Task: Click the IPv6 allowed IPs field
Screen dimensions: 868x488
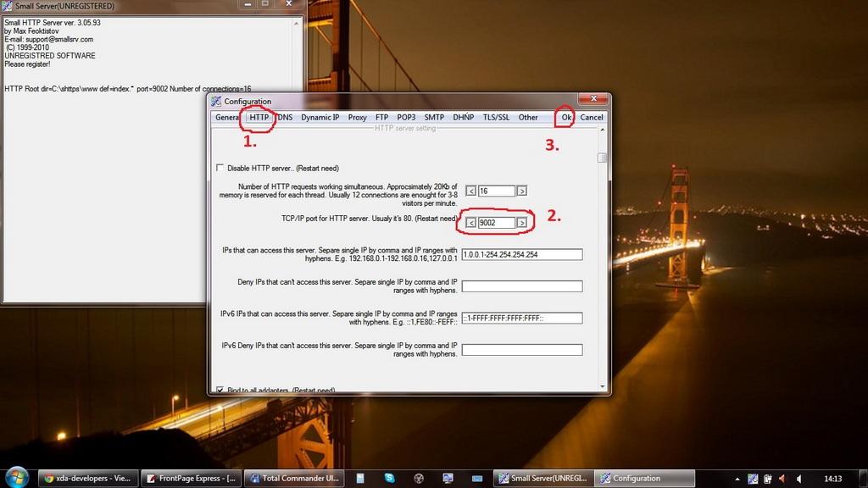Action: [522, 319]
